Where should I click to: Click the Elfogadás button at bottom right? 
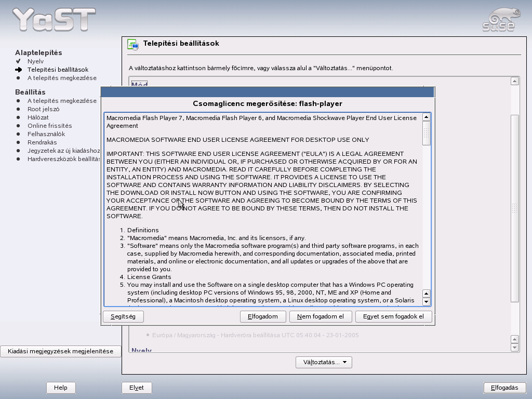(x=504, y=388)
